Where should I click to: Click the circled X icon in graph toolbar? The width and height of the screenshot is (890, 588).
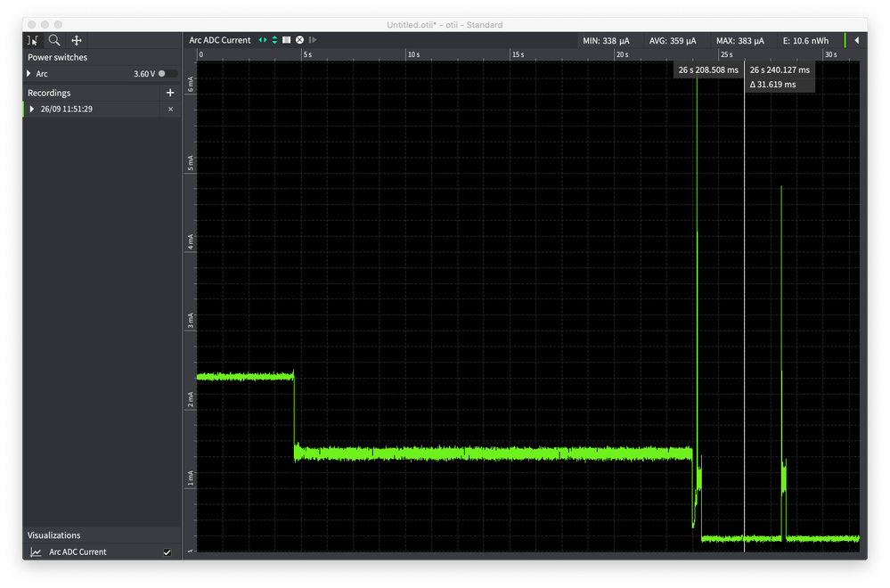click(299, 40)
